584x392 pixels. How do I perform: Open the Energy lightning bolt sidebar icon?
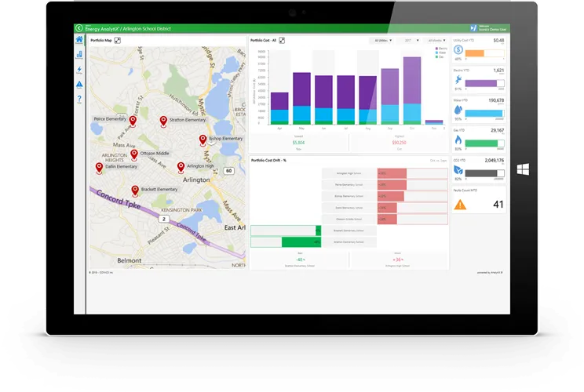click(79, 70)
